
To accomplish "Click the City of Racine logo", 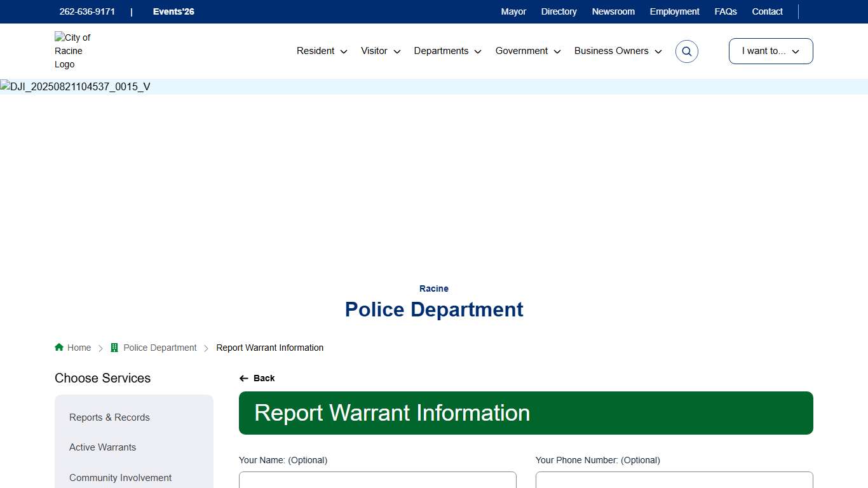I will click(72, 51).
